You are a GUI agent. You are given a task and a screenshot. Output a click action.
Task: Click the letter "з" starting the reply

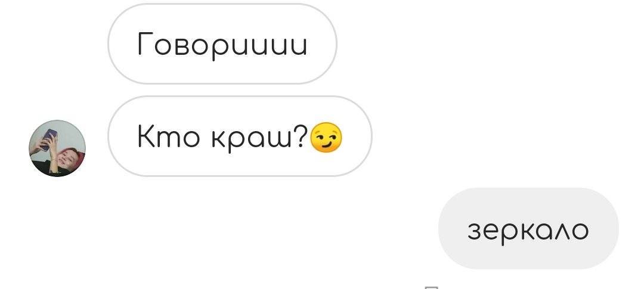[x=475, y=232]
